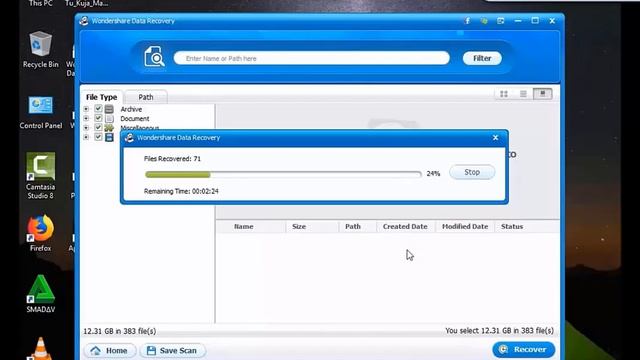
Task: Sort by Size column header
Action: (299, 227)
